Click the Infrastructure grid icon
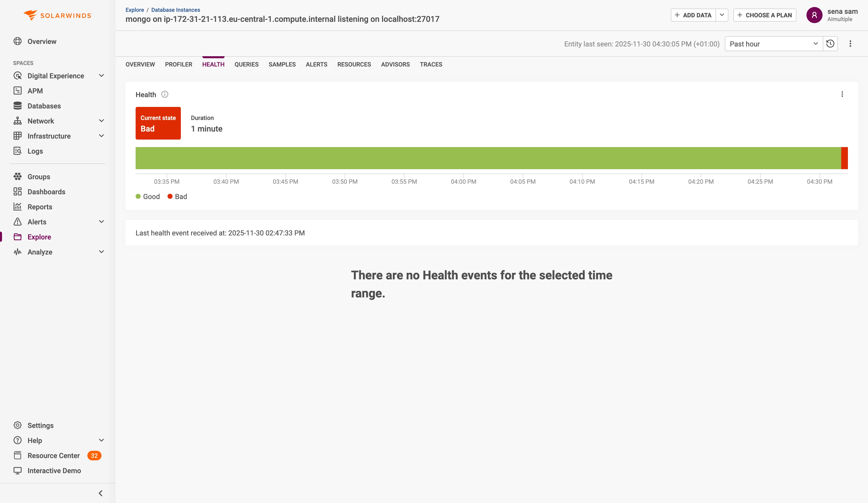This screenshot has height=503, width=868. 18,136
